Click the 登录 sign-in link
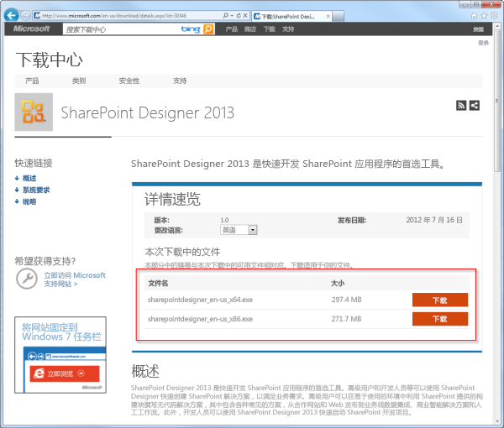Viewport: 504px width, 428px height. coord(483,43)
